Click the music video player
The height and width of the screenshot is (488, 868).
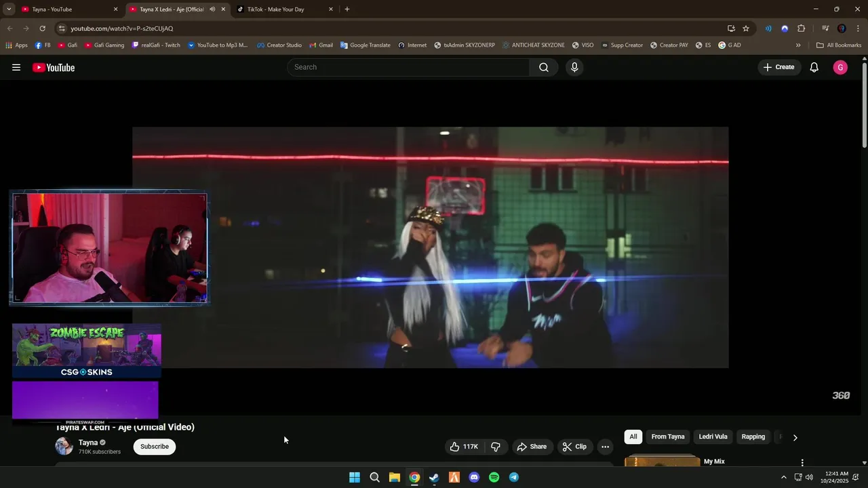point(431,247)
